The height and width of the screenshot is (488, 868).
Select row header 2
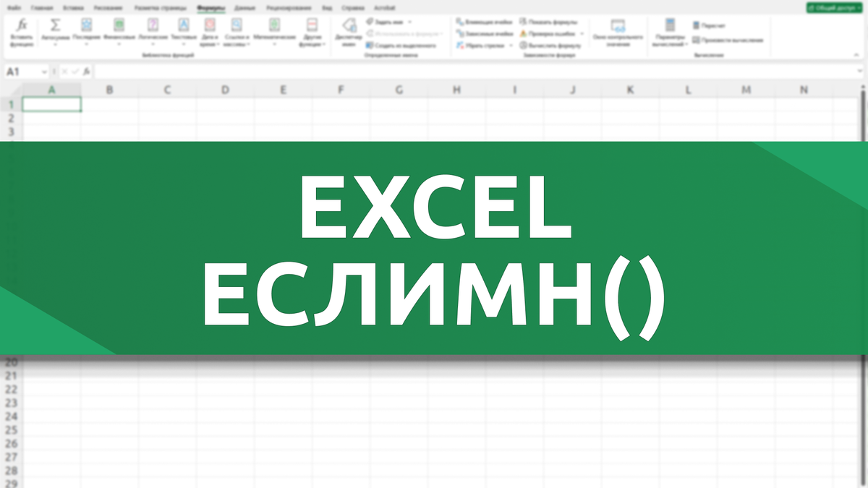[x=11, y=118]
